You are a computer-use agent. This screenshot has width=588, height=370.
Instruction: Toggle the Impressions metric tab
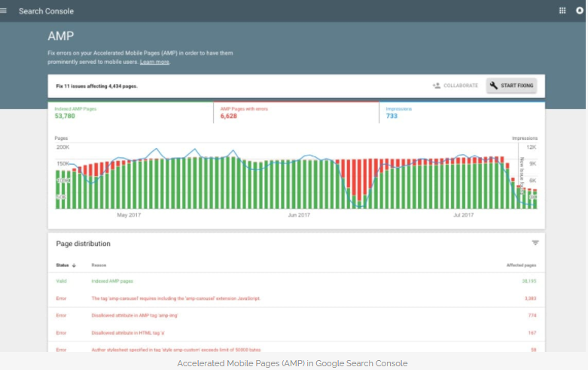point(461,113)
